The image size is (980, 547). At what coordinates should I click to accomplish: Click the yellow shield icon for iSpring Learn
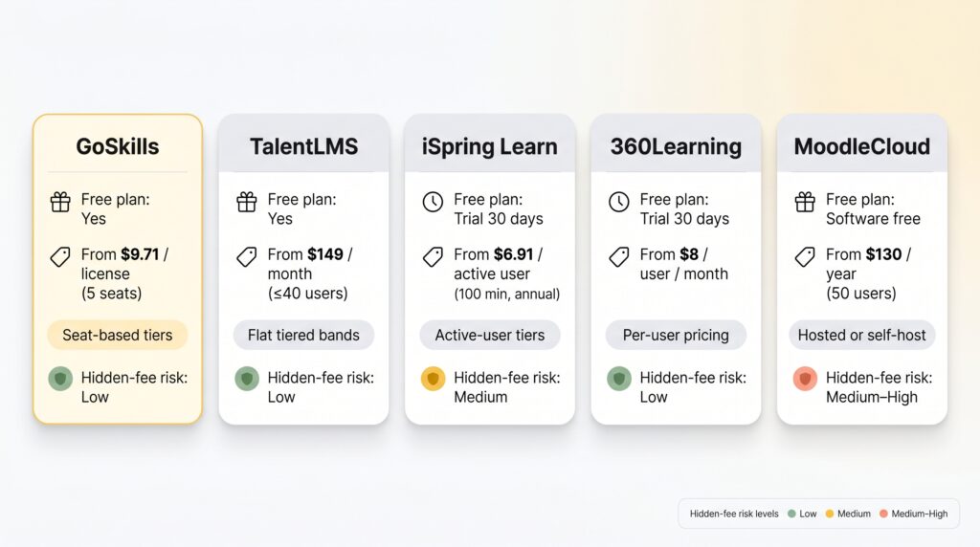pyautogui.click(x=433, y=379)
